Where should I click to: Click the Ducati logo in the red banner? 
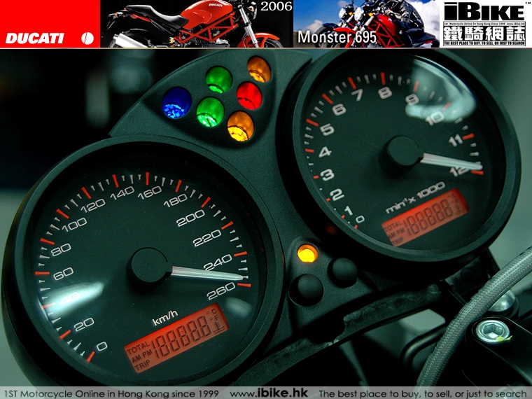[34, 38]
